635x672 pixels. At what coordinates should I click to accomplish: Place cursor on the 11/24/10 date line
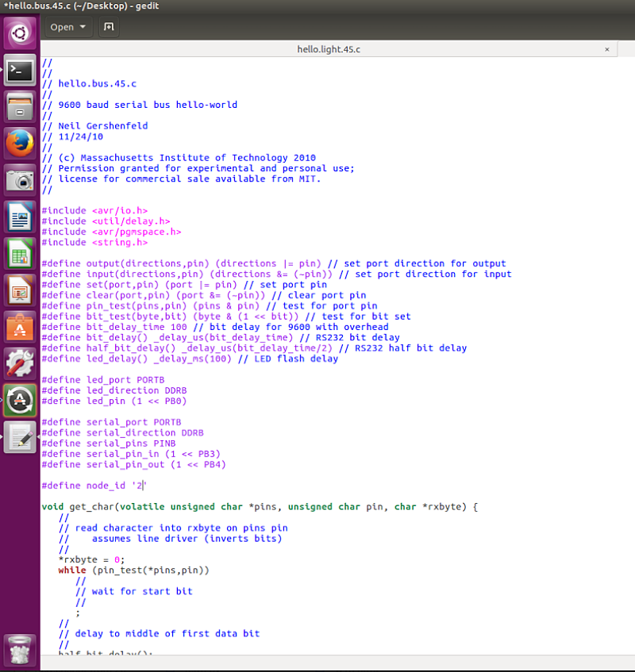pos(72,136)
